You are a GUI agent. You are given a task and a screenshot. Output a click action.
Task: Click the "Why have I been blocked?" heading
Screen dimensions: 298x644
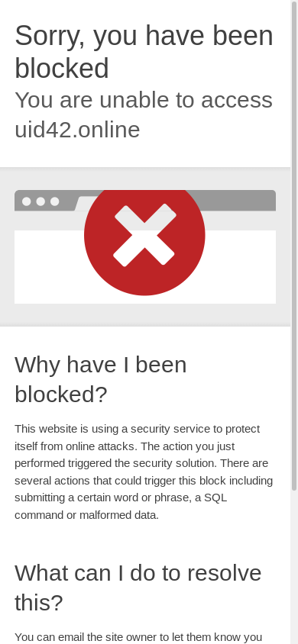[101, 379]
